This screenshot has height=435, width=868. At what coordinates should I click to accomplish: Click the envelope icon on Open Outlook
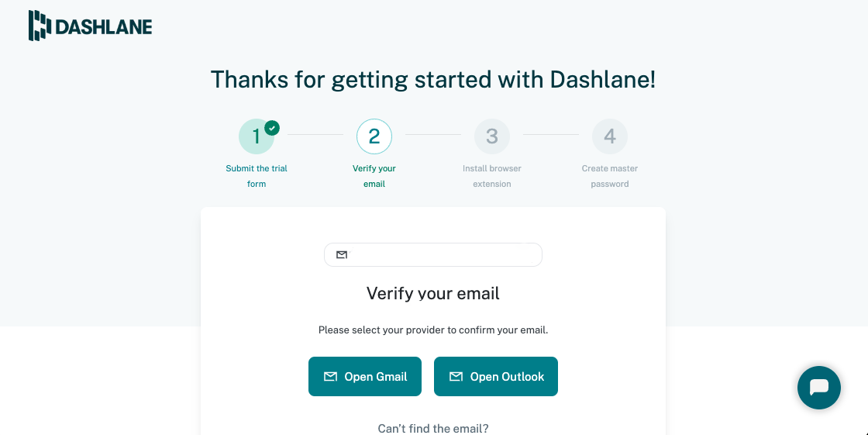(456, 377)
